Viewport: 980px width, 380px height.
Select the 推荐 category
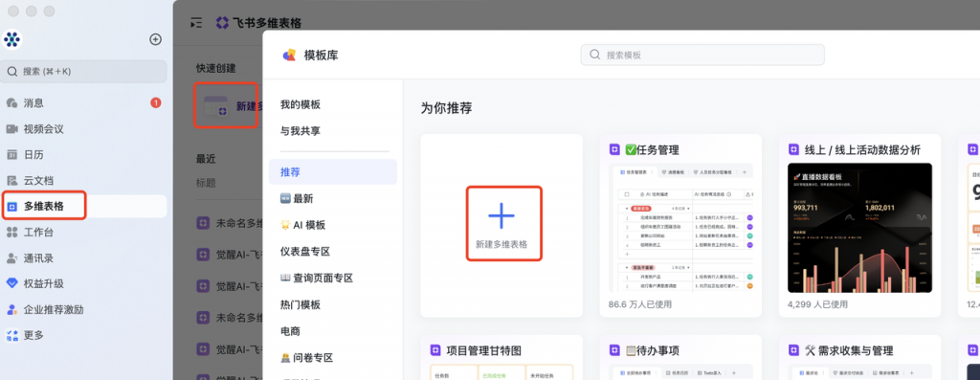pos(332,172)
